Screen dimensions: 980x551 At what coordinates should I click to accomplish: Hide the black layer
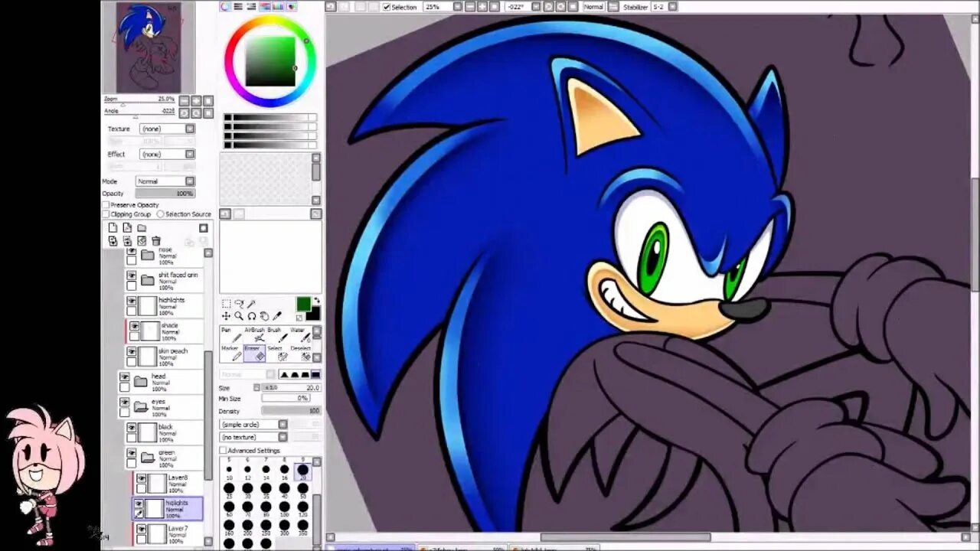132,429
